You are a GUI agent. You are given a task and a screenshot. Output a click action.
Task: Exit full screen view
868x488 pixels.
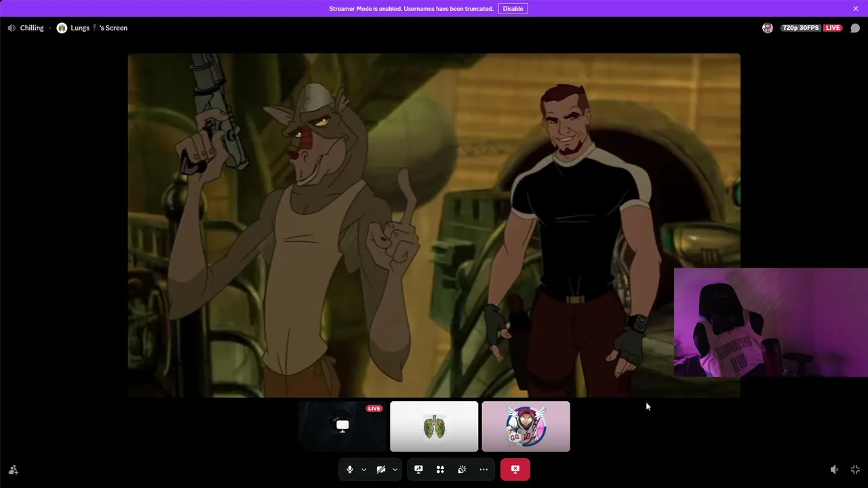855,470
